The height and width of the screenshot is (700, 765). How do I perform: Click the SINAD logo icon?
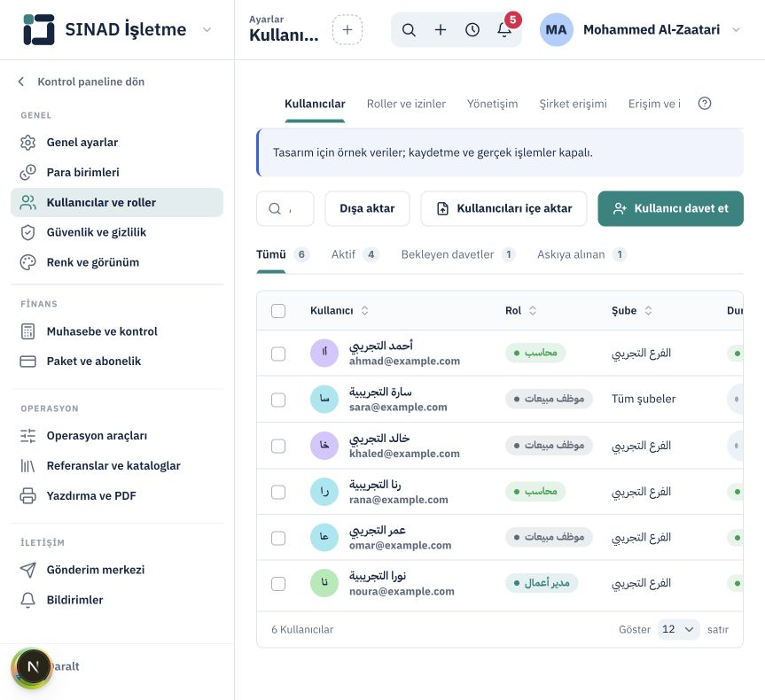point(38,30)
